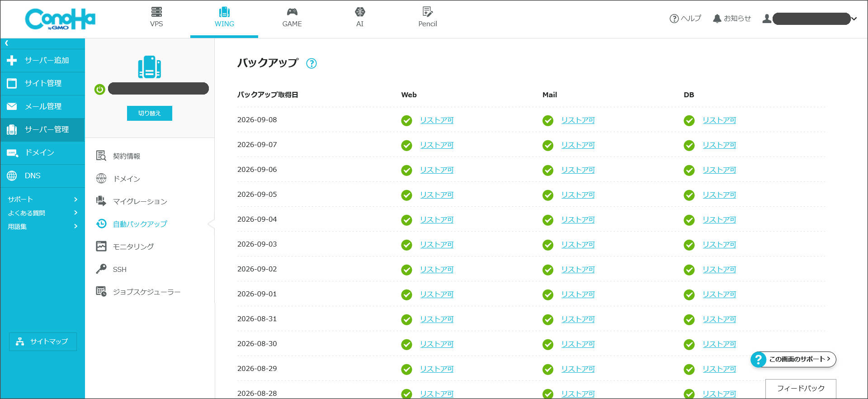Click the ジョブスケジューラー calendar icon
This screenshot has width=868, height=399.
click(101, 291)
